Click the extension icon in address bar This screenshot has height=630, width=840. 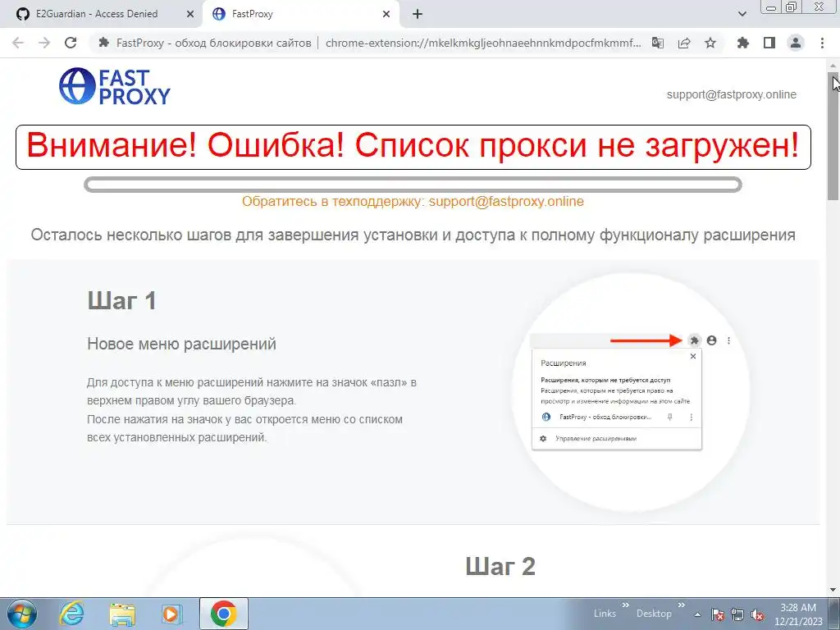[x=104, y=43]
